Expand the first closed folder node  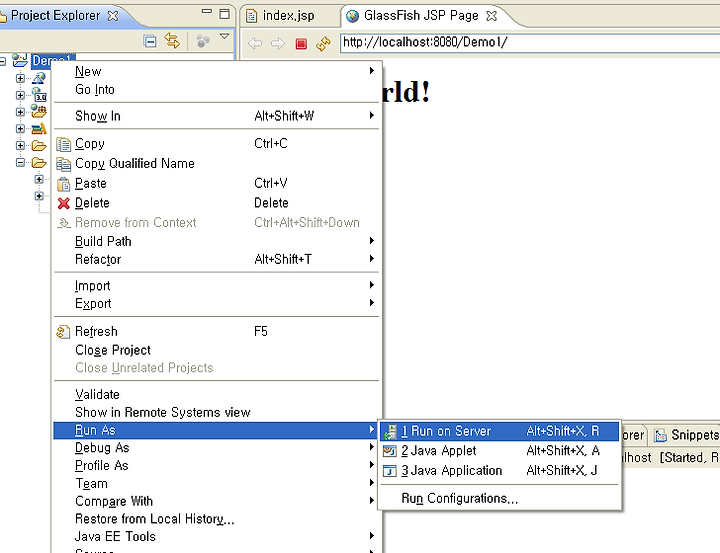click(20, 146)
